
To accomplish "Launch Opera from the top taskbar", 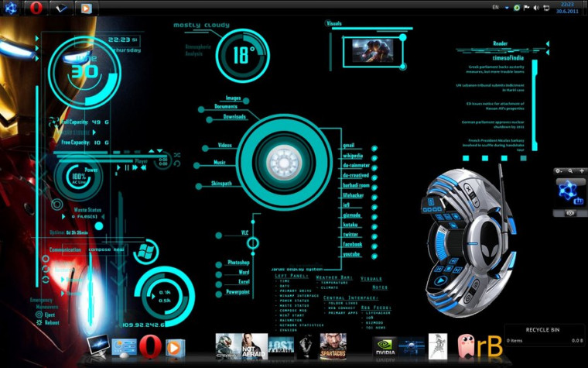I will pyautogui.click(x=36, y=8).
